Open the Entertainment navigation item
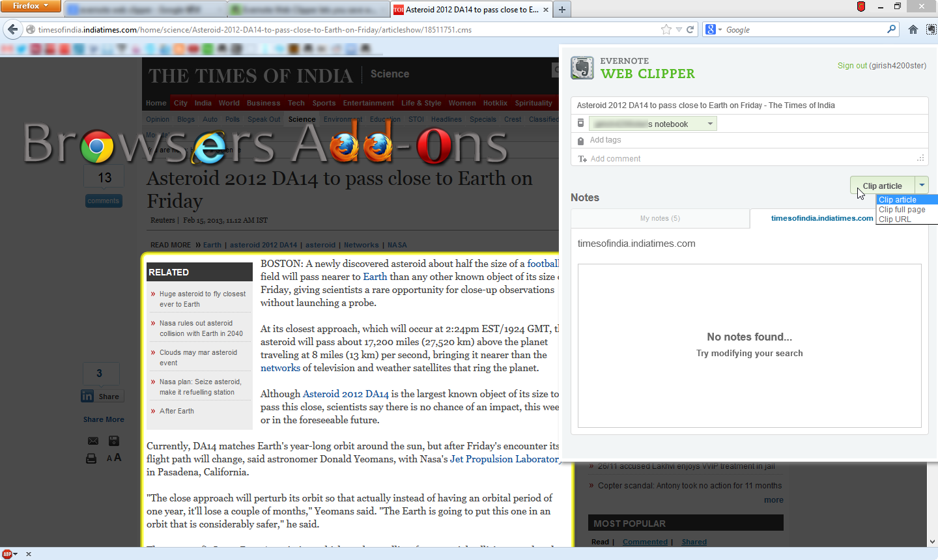Image resolution: width=938 pixels, height=560 pixels. pyautogui.click(x=369, y=103)
